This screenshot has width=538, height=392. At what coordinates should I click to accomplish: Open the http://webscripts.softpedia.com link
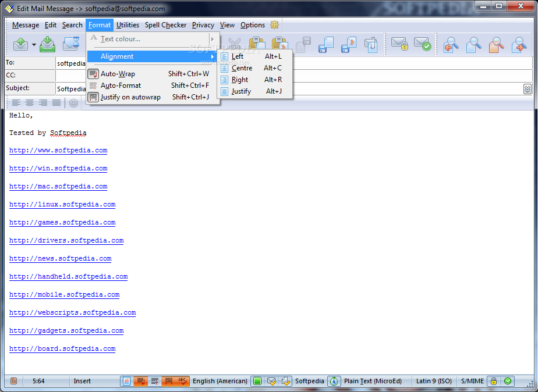coord(72,313)
